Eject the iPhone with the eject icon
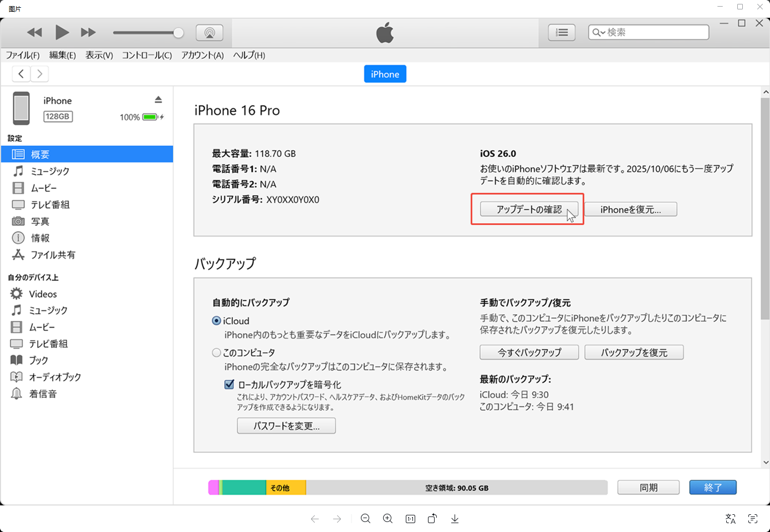Viewport: 770px width, 532px height. (158, 100)
